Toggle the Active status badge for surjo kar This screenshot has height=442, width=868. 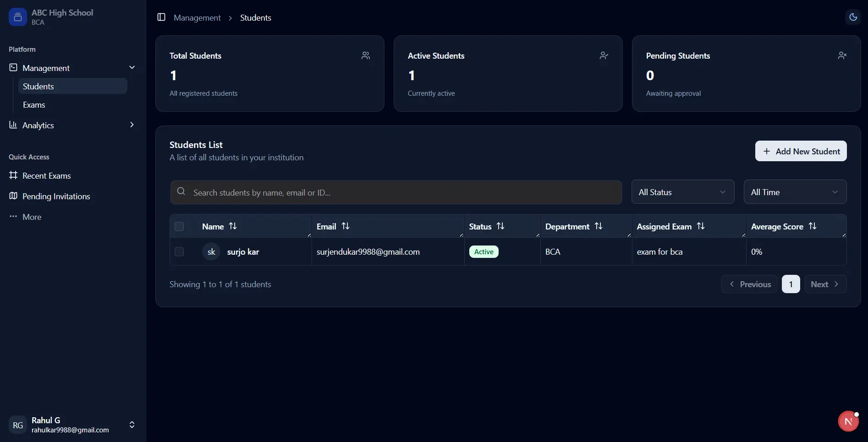tap(483, 251)
